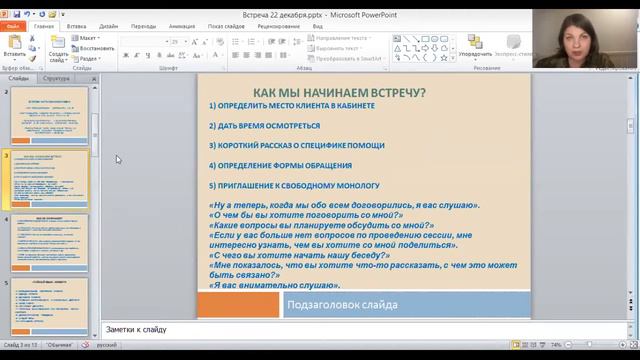Center the paragraph text
The width and height of the screenshot is (640, 360).
(x=247, y=55)
